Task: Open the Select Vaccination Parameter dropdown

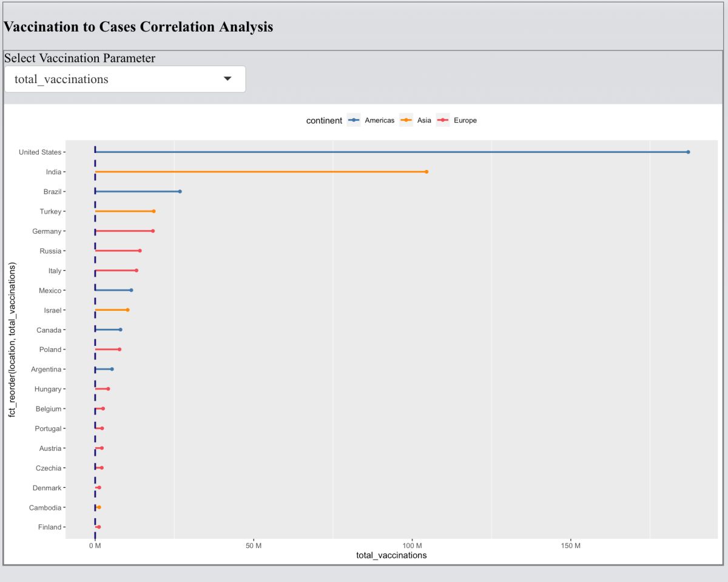Action: pyautogui.click(x=125, y=79)
